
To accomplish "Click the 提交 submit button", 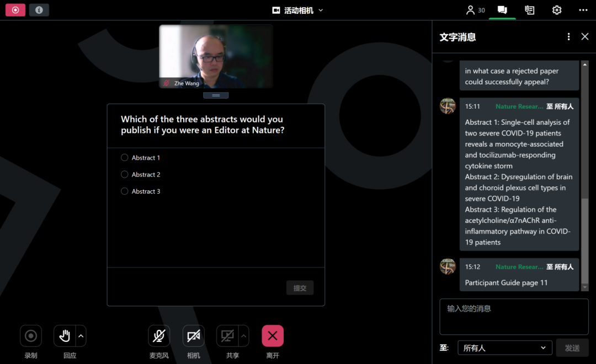I will click(x=300, y=288).
